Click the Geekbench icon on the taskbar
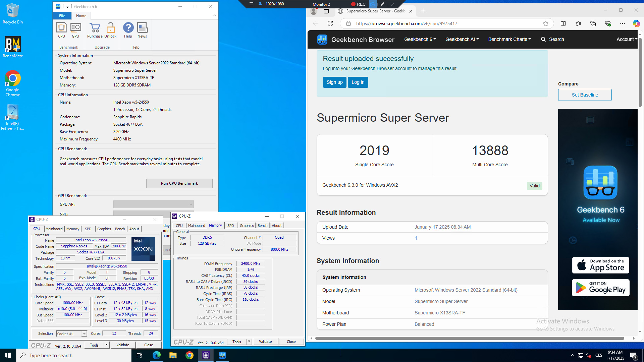Screen dimensions: 644x362 [x=222, y=355]
